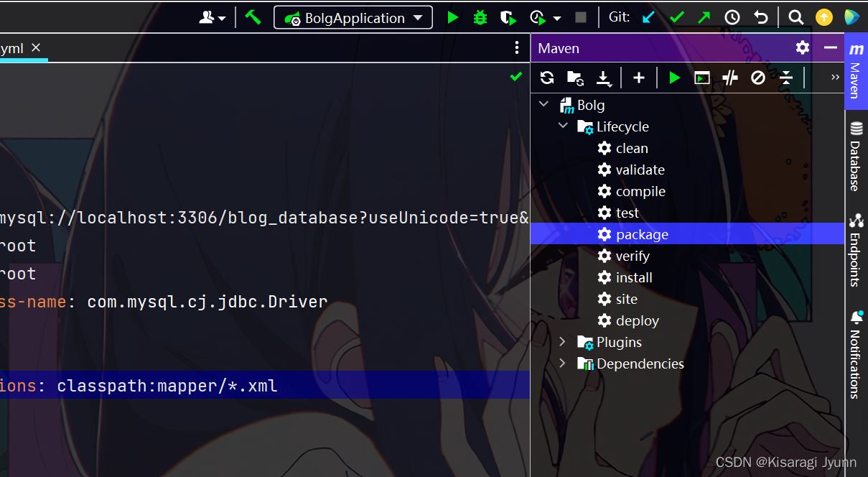Open the profiler options dropdown arrow
868x477 pixels.
pos(557,18)
